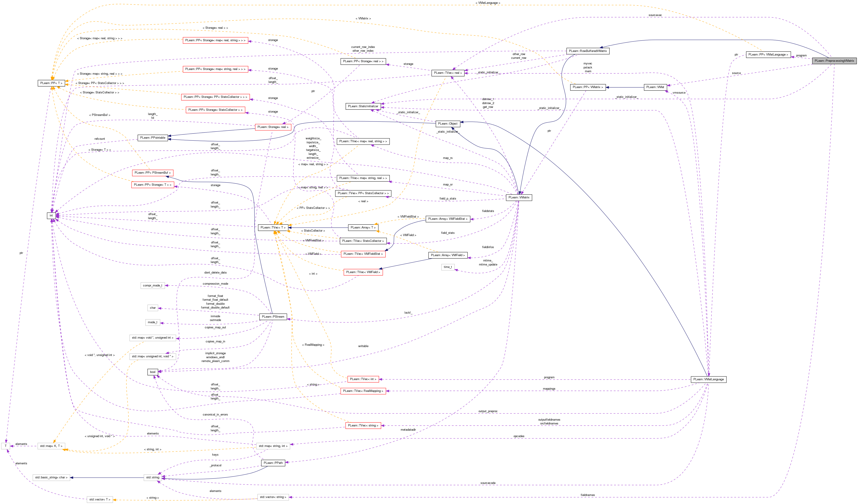The width and height of the screenshot is (858, 504).
Task: Open std::basic_string< char > node
Action: 52,478
